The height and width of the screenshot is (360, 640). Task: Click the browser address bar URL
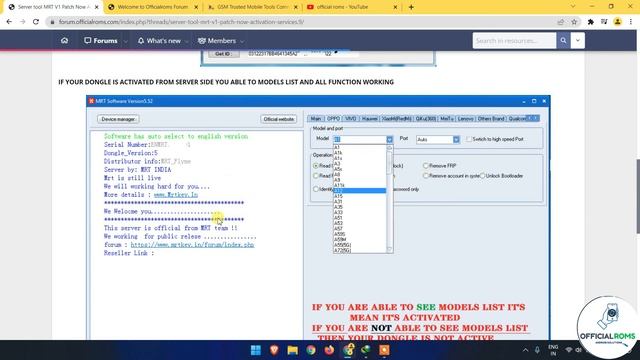(x=181, y=22)
